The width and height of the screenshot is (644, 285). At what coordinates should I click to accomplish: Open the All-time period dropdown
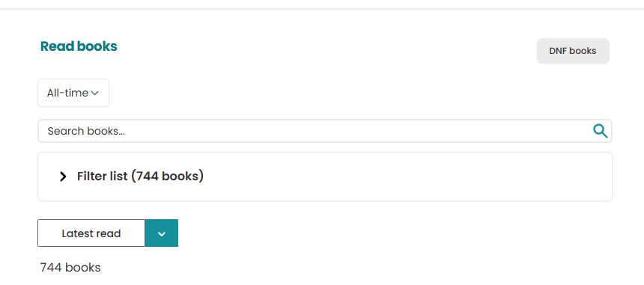73,93
